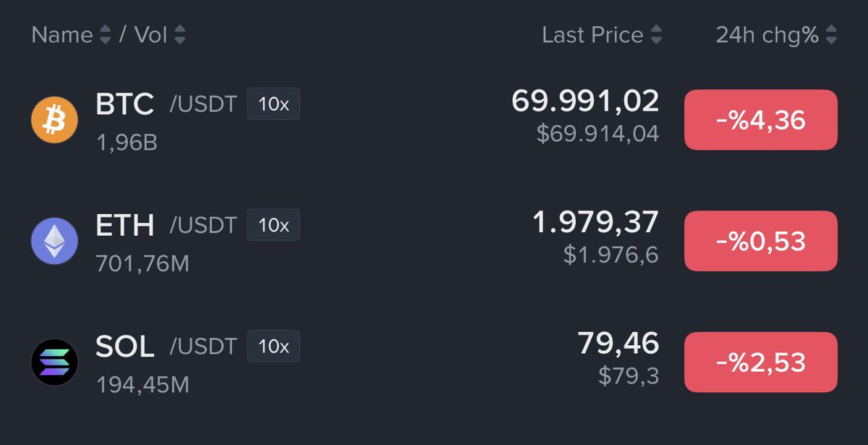The width and height of the screenshot is (868, 445).
Task: Select the ETH last price 1.979,37
Action: (x=595, y=222)
